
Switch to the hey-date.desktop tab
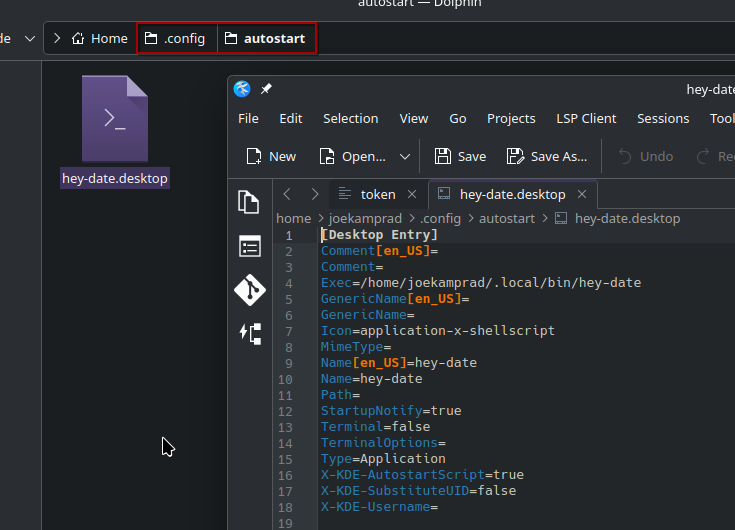point(512,194)
